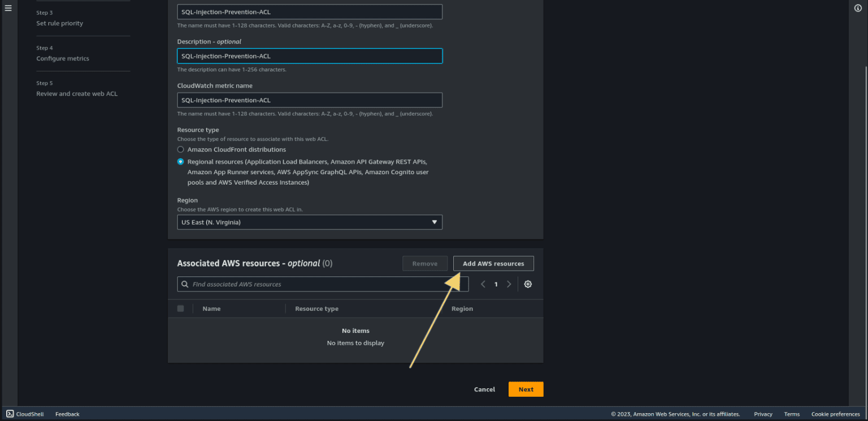Click the Description text field
868x421 pixels.
tap(310, 56)
